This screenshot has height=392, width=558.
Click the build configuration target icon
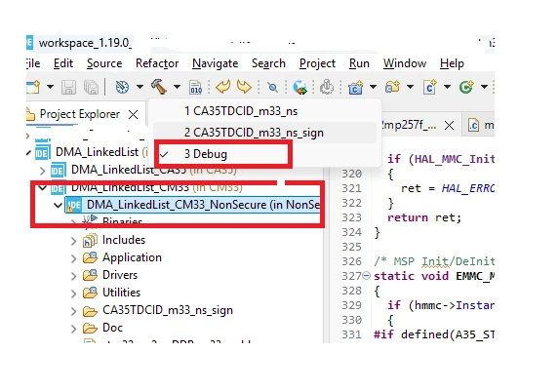(122, 87)
